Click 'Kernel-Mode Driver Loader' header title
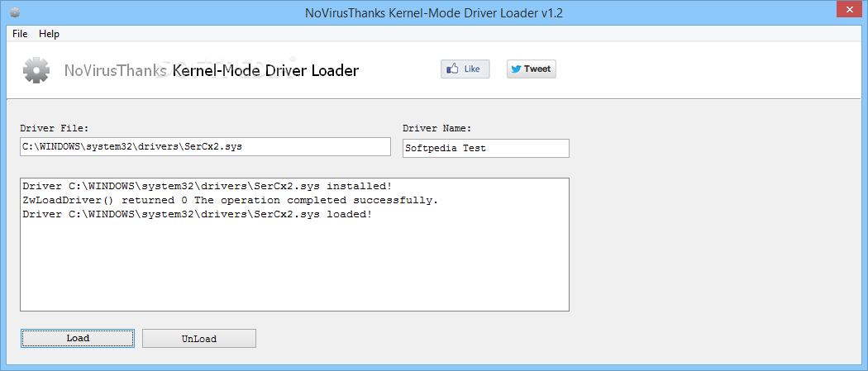This screenshot has height=371, width=868. [x=265, y=71]
